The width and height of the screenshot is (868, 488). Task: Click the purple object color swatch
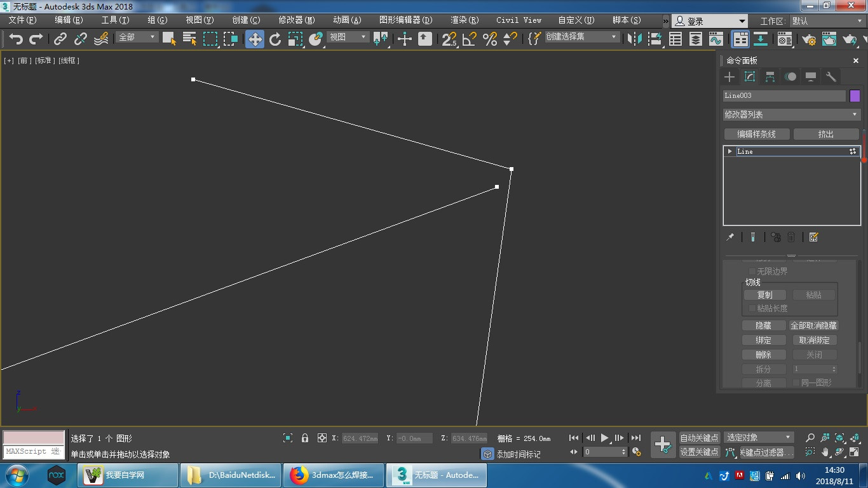tap(855, 96)
